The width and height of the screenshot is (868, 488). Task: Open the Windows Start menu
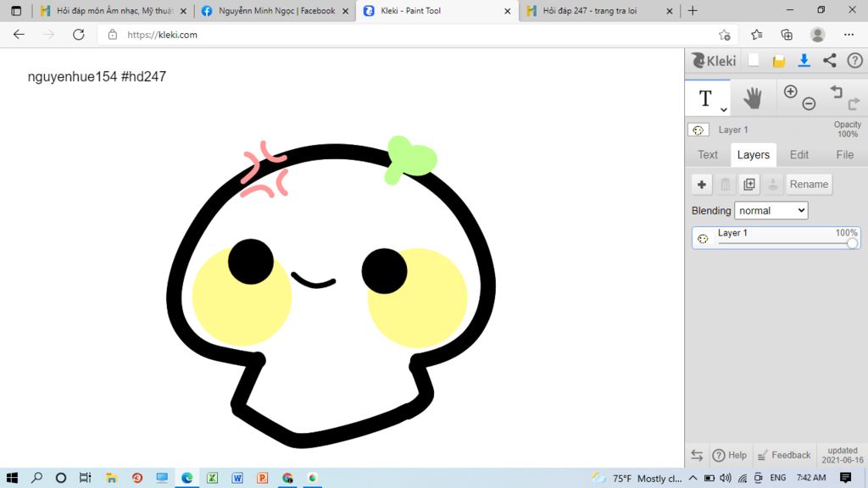[12, 478]
